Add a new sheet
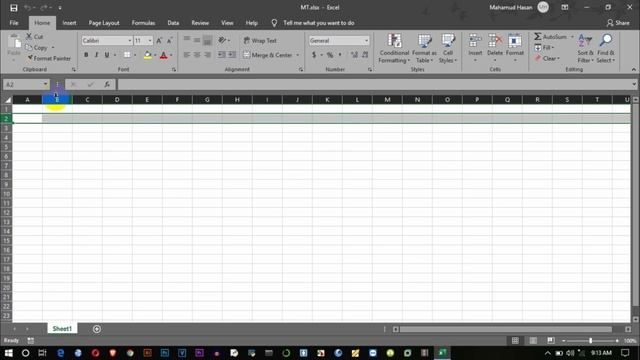Image resolution: width=640 pixels, height=360 pixels. [97, 329]
